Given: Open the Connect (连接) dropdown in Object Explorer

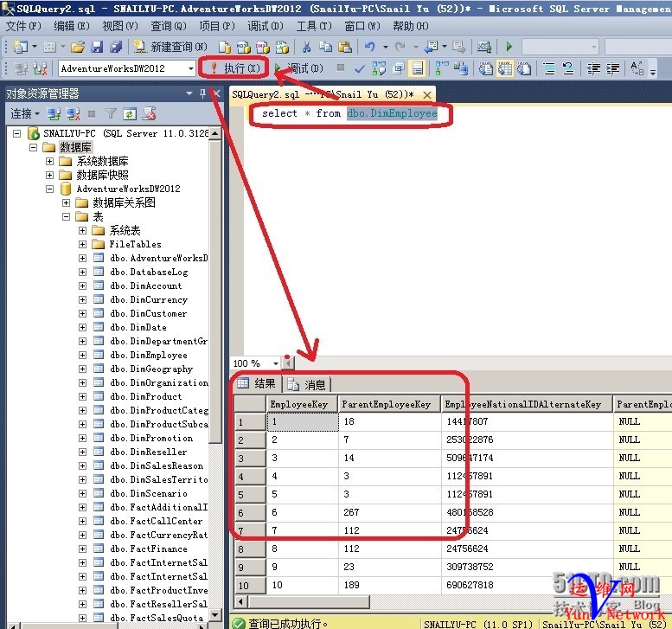Looking at the screenshot, I should (x=25, y=113).
